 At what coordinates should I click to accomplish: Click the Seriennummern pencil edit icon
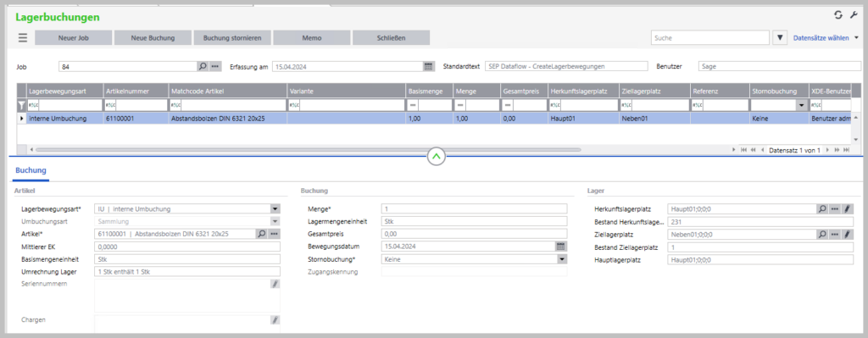click(x=275, y=284)
